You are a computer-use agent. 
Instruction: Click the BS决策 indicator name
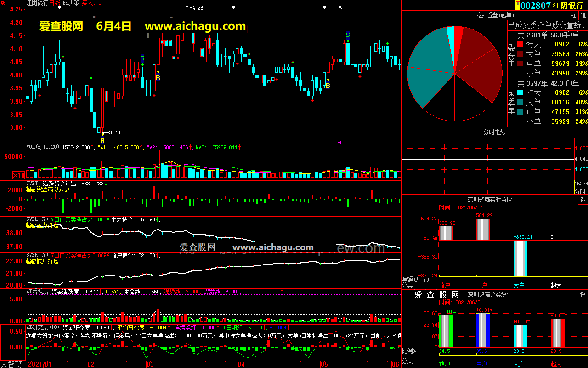click(71, 3)
